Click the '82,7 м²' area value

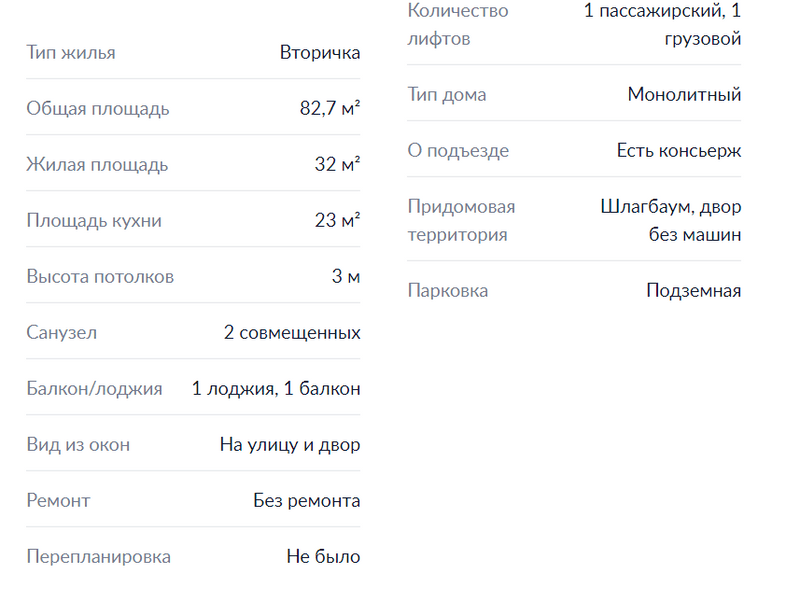click(x=330, y=109)
